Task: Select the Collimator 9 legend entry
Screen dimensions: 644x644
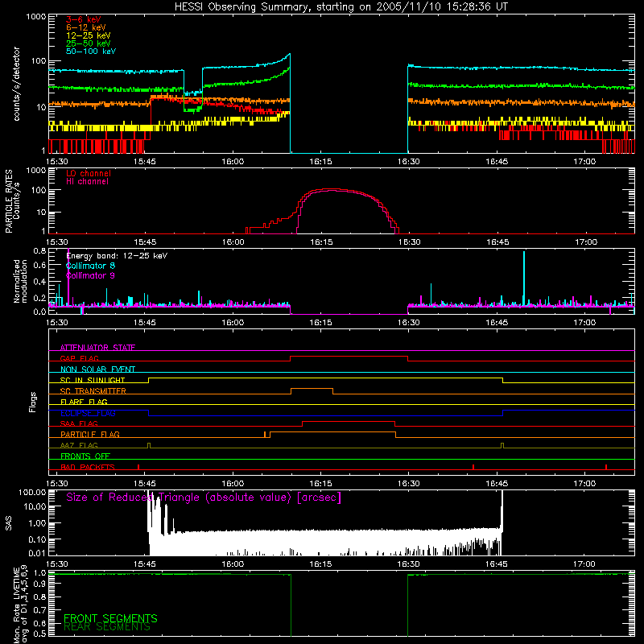Action: coord(90,275)
